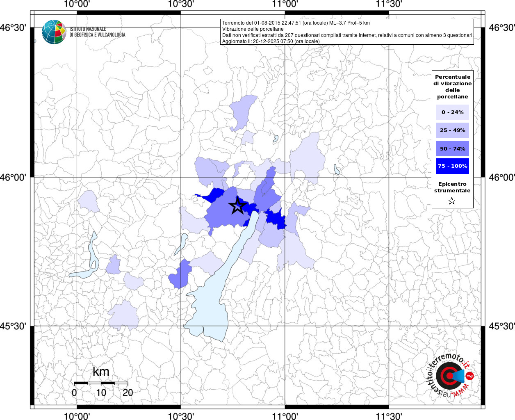The width and height of the screenshot is (515, 420).
Task: Click the epicenter star on the map
Action: [x=237, y=206]
